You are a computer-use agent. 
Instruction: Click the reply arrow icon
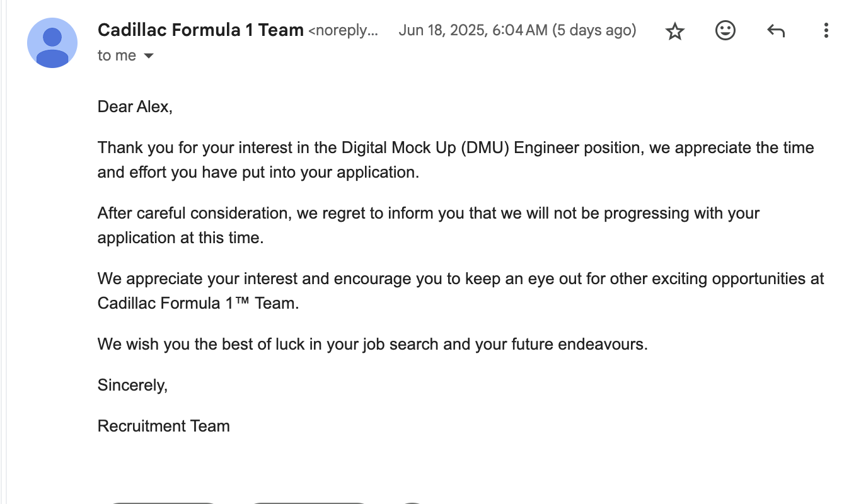click(775, 30)
